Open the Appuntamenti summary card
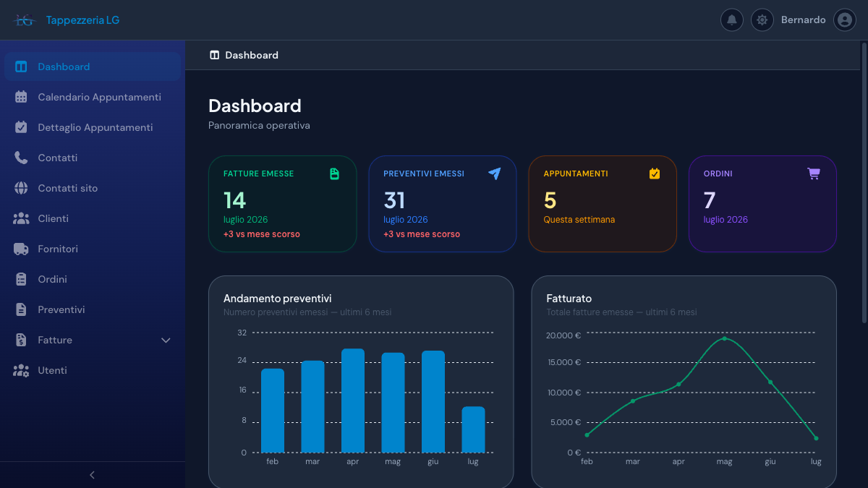The width and height of the screenshot is (868, 488). pos(603,204)
